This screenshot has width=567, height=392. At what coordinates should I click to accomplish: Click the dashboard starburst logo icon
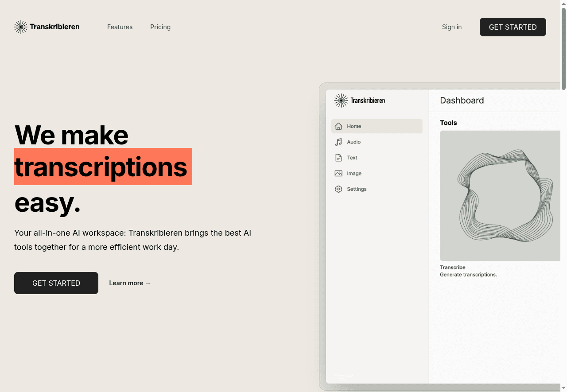pyautogui.click(x=341, y=101)
